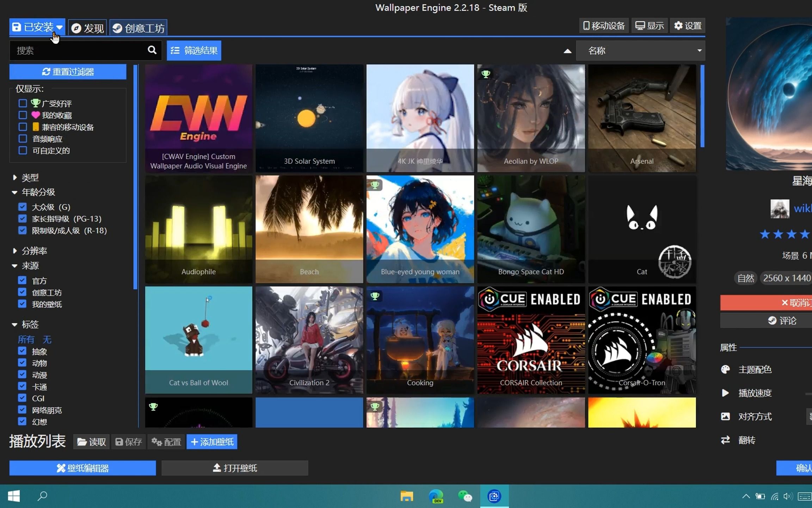The image size is (812, 508).
Task: Select the 3D Solar System wallpaper
Action: coord(309,118)
